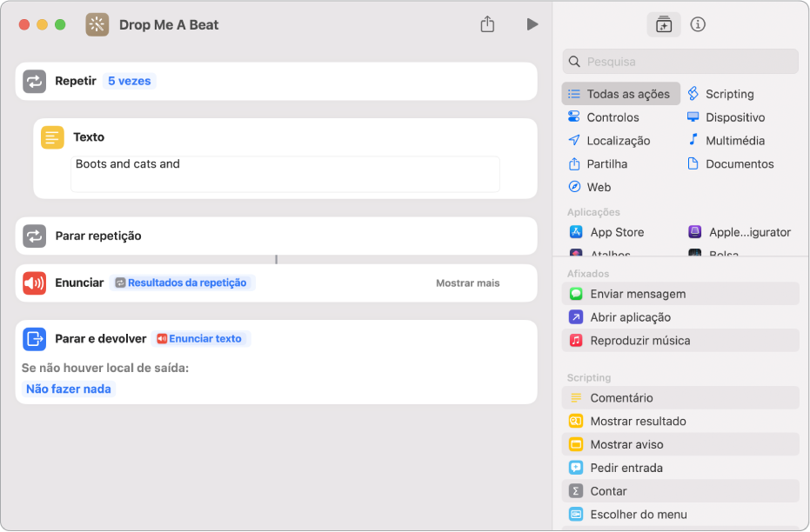Screen dimensions: 810x532
Task: Click the Escolher do menu icon
Action: (x=576, y=514)
